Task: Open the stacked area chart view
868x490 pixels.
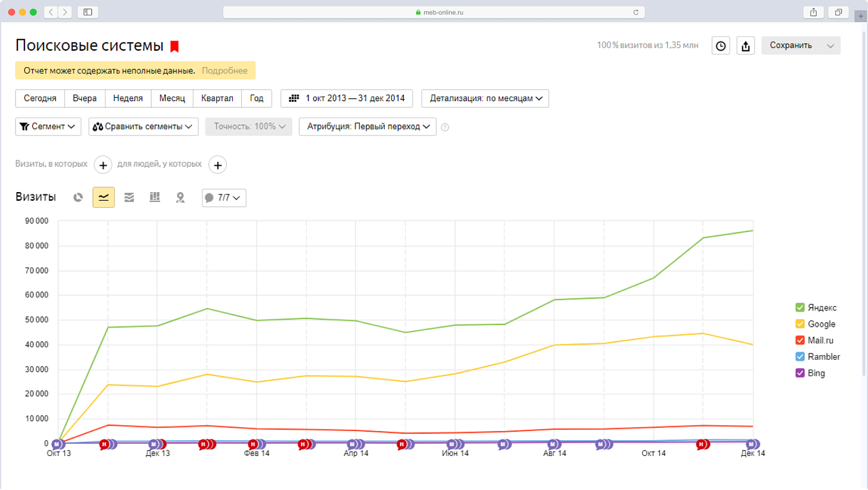Action: [129, 197]
